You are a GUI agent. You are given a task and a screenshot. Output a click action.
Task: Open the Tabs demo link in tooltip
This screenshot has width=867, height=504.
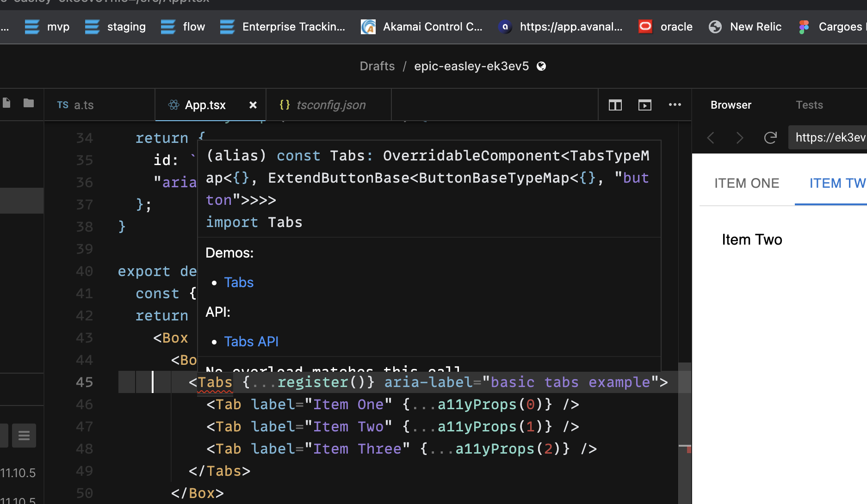point(239,283)
